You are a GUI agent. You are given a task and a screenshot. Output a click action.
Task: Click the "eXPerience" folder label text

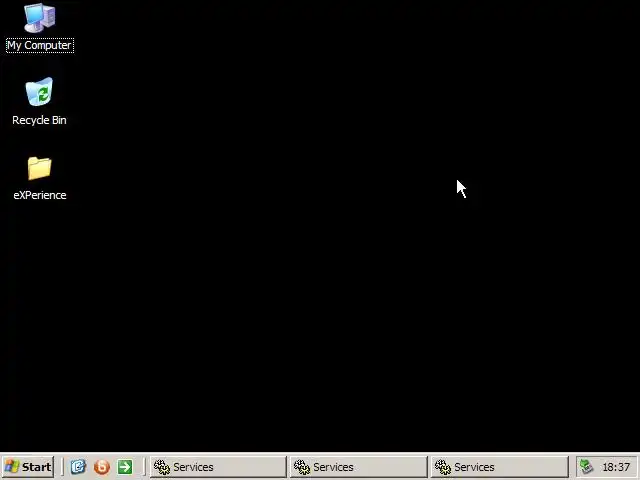[40, 195]
